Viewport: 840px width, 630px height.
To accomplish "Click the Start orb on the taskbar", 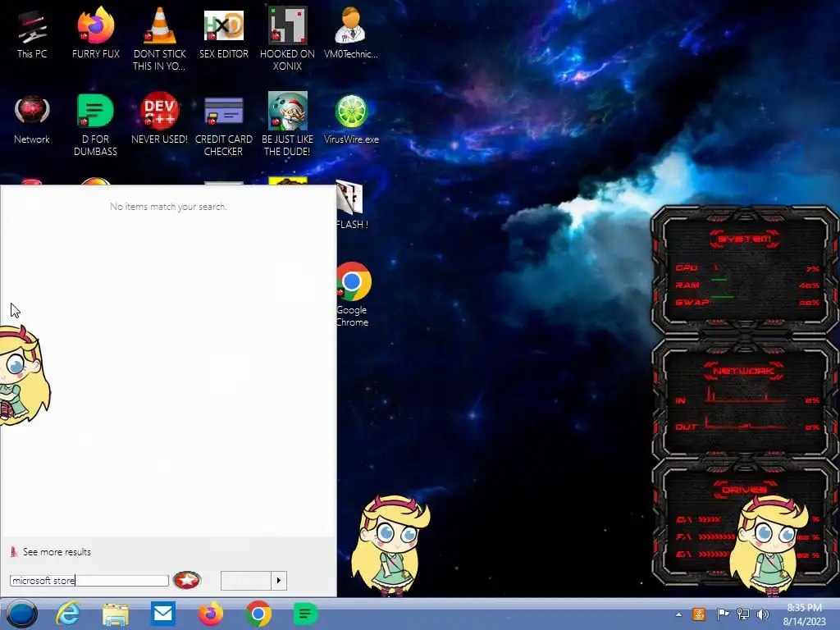I will tap(21, 614).
